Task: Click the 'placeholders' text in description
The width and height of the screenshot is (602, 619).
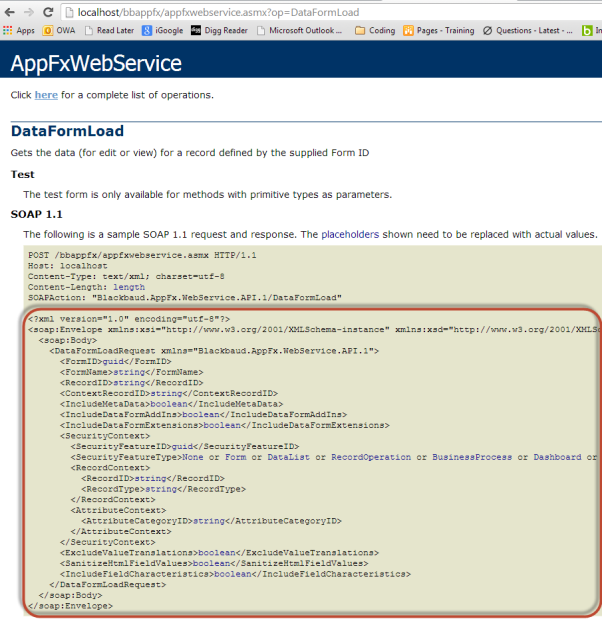Action: coord(350,234)
